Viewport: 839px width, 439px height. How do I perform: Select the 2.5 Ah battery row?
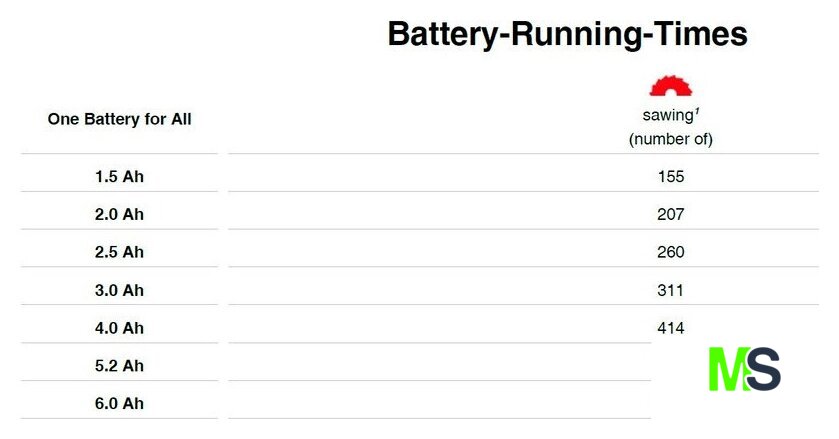click(119, 252)
